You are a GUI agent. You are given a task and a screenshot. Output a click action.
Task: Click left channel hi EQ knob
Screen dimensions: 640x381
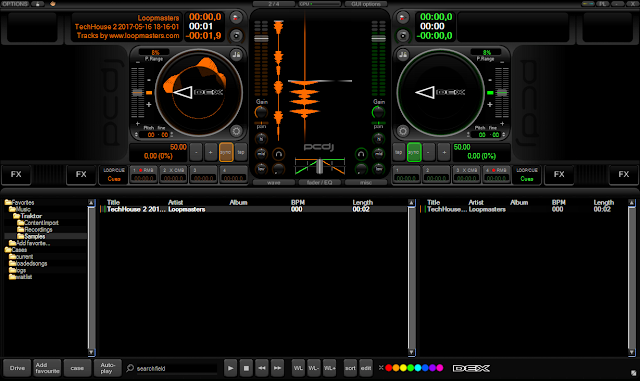[x=261, y=139]
